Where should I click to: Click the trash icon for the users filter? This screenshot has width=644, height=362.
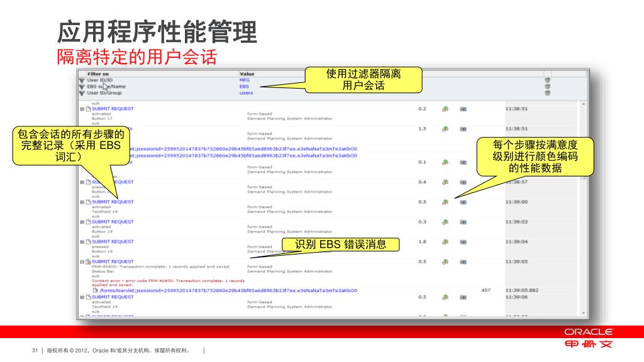coord(548,93)
